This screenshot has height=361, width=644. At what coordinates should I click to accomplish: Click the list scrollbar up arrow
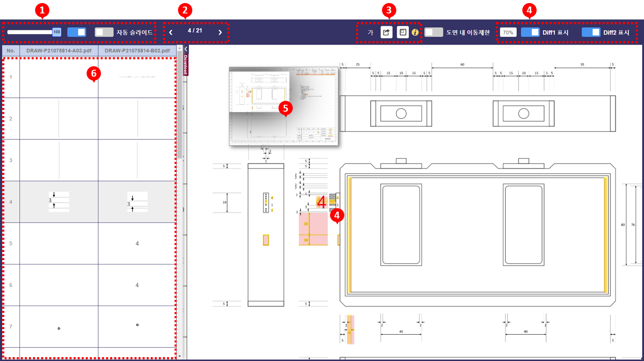pos(180,48)
